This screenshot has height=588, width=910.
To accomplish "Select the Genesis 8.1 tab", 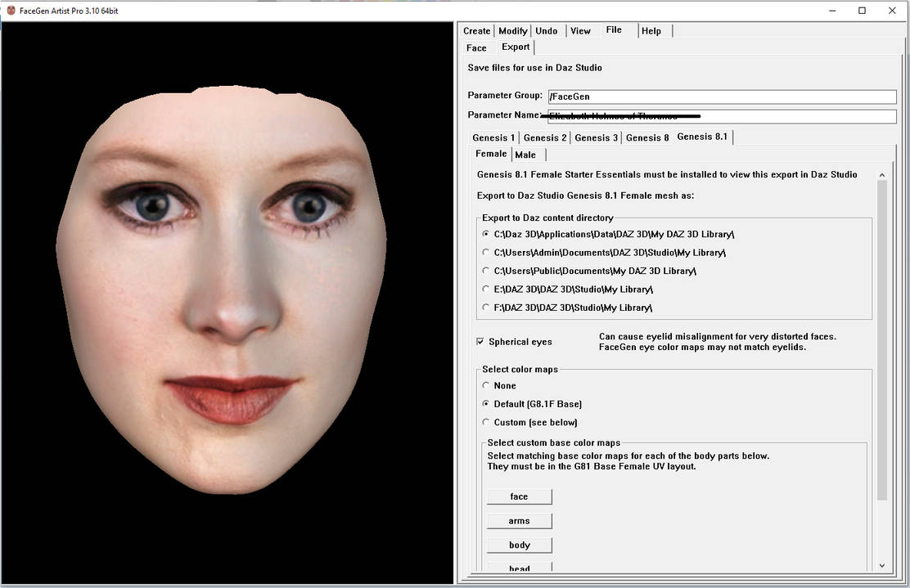I will click(701, 137).
